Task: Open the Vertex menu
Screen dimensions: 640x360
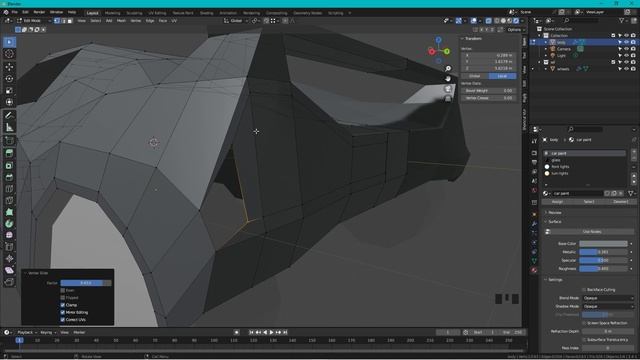Action: point(136,20)
